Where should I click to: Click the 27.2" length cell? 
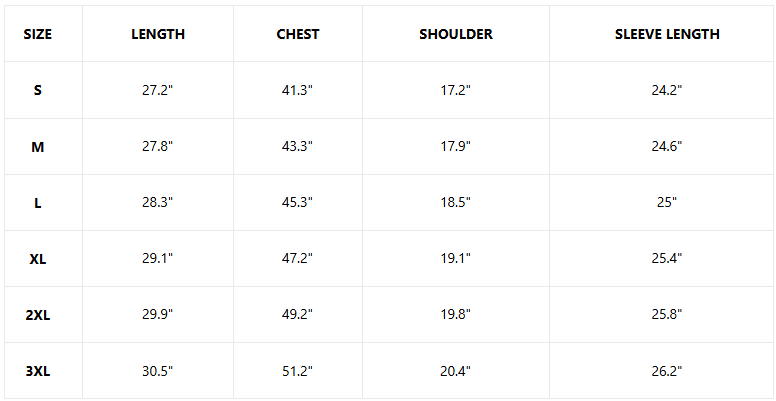point(158,90)
